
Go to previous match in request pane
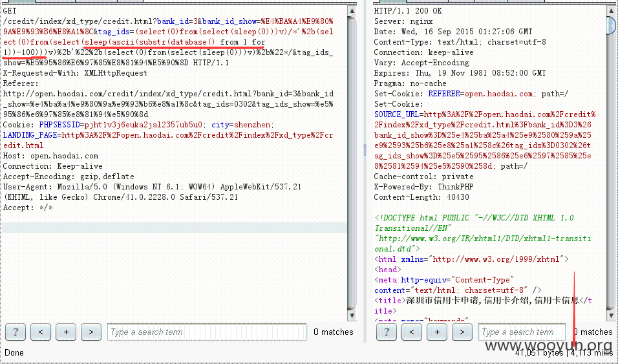point(41,332)
